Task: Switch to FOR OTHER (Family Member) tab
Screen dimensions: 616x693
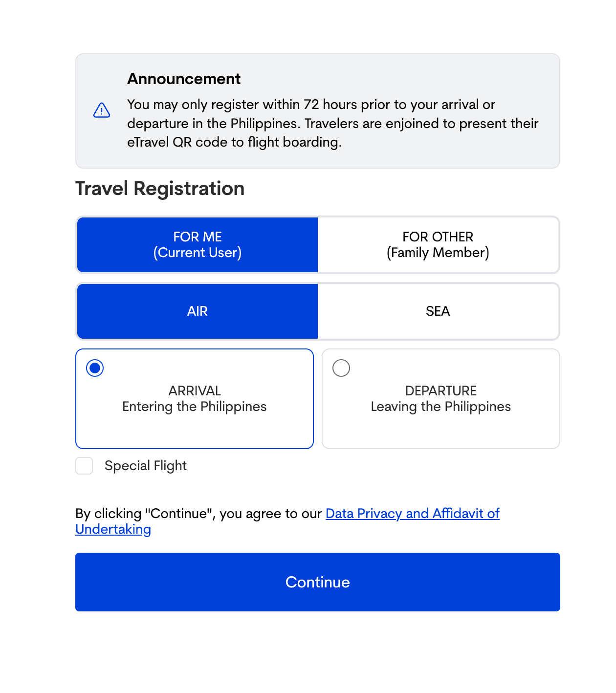Action: click(x=438, y=245)
